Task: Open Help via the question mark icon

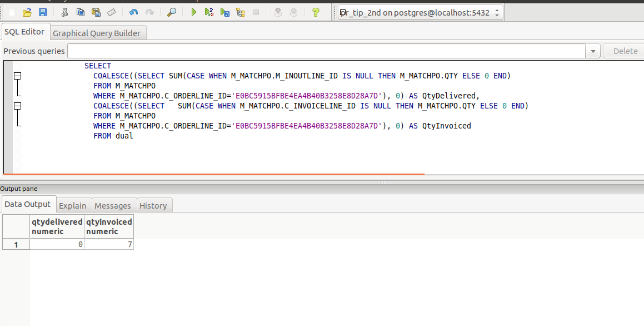Action: (316, 12)
